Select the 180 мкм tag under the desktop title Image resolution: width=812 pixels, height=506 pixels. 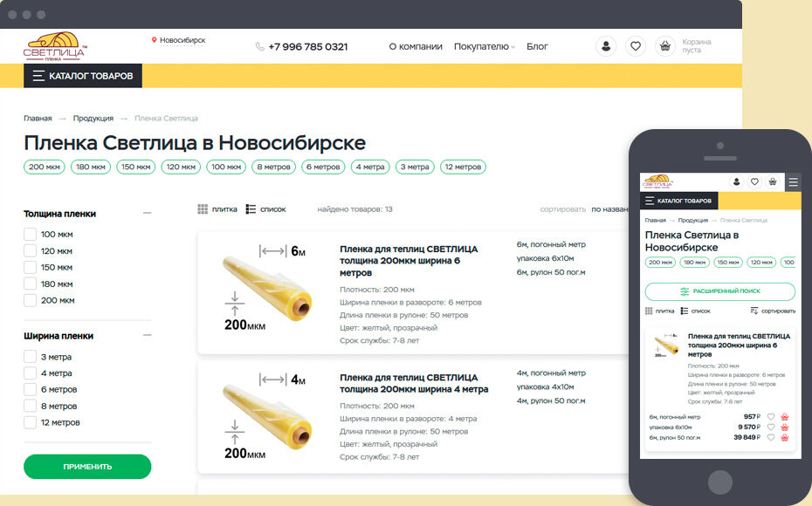pyautogui.click(x=90, y=167)
